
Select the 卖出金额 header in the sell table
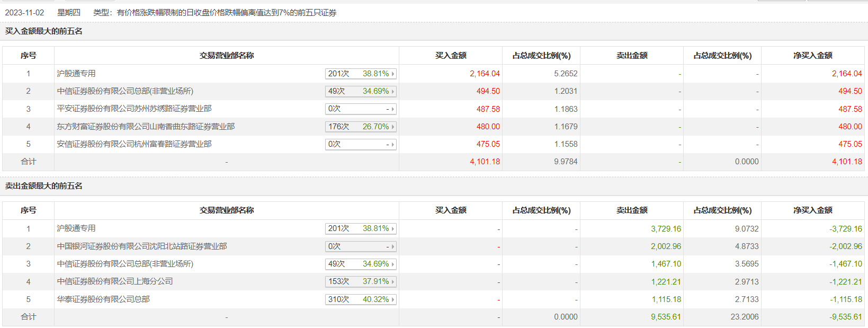[x=632, y=210]
